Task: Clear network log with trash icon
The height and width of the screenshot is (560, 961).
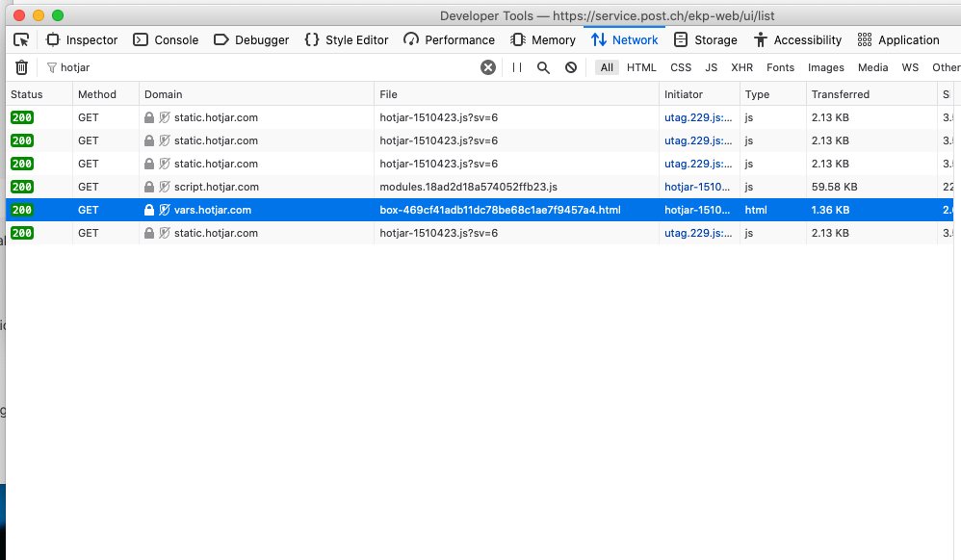Action: pos(21,67)
